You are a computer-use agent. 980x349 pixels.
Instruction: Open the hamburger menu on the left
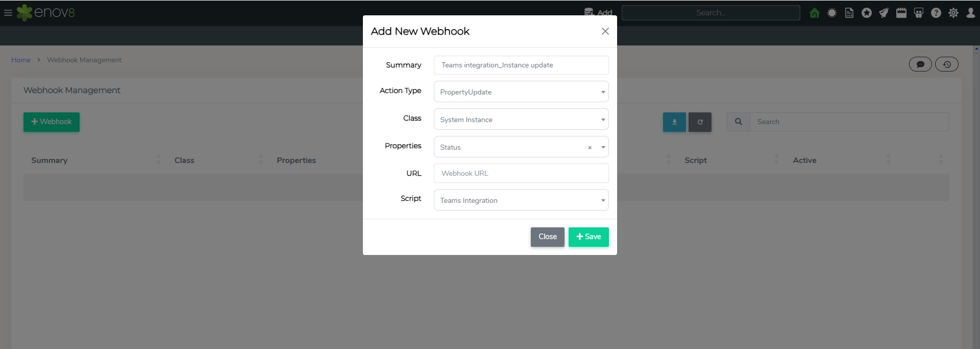click(8, 13)
